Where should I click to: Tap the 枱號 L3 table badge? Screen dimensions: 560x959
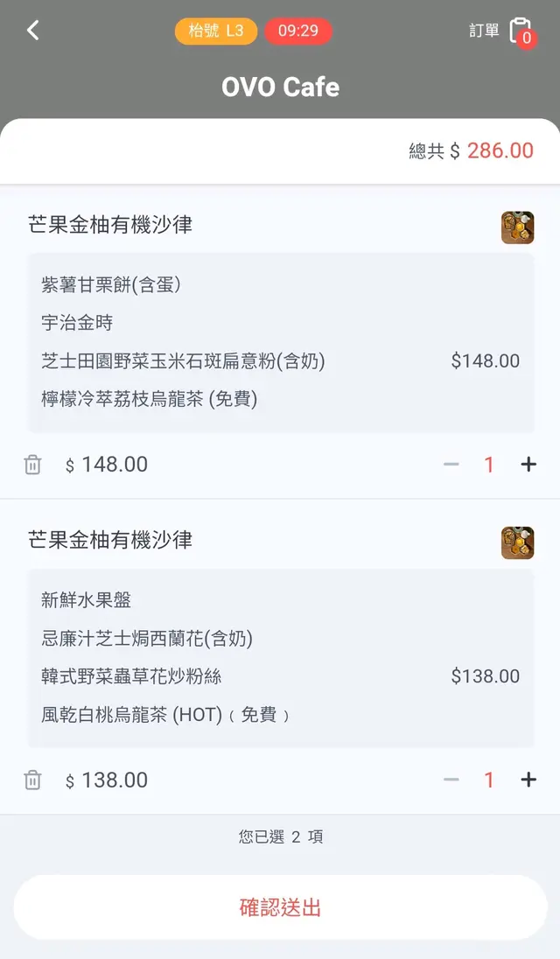[x=216, y=31]
